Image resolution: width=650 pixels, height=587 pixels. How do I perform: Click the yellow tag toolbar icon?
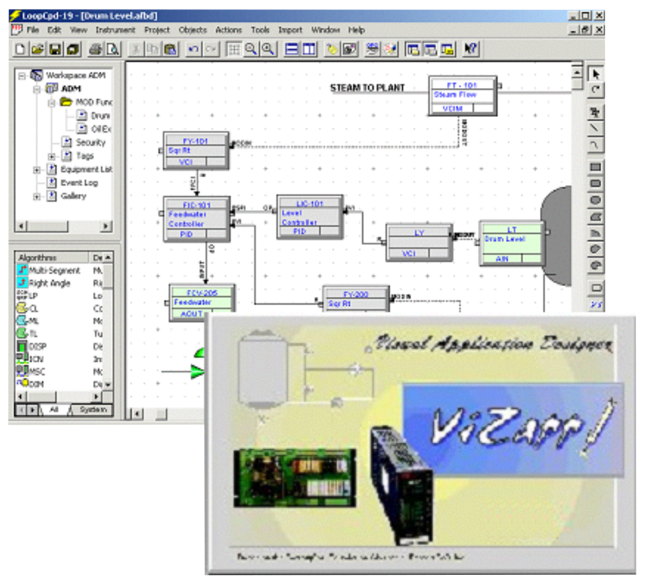[332, 49]
